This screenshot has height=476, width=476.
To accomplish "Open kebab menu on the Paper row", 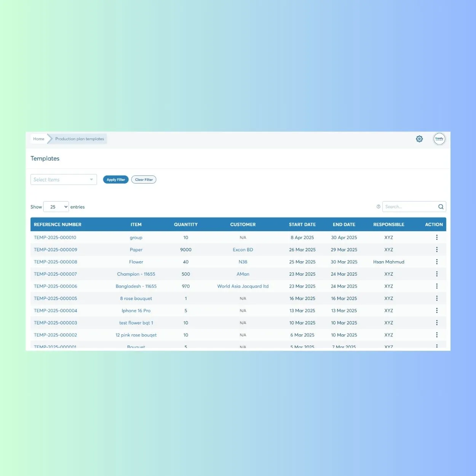I will [437, 249].
